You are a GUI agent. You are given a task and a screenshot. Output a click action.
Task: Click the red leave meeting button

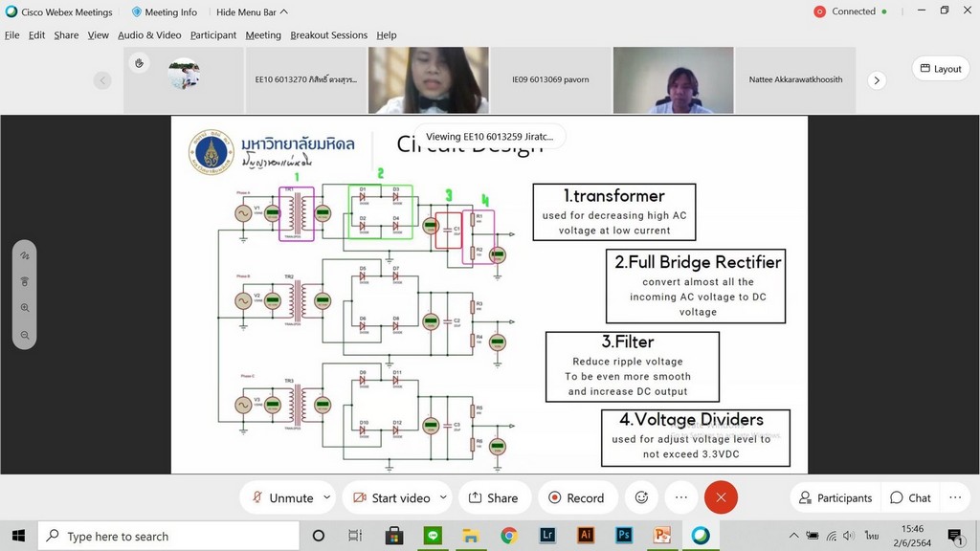[x=721, y=497]
